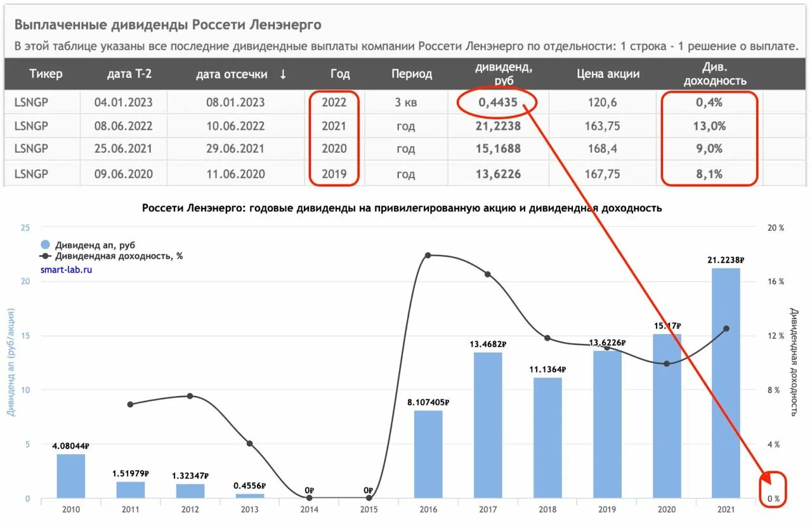Click the yield line point above 2016
The height and width of the screenshot is (524, 812).
coord(428,255)
